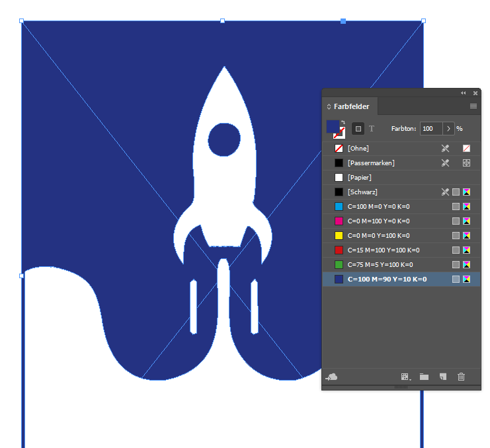Add swatch to CC library via cloud icon
The height and width of the screenshot is (448, 490).
(x=332, y=377)
